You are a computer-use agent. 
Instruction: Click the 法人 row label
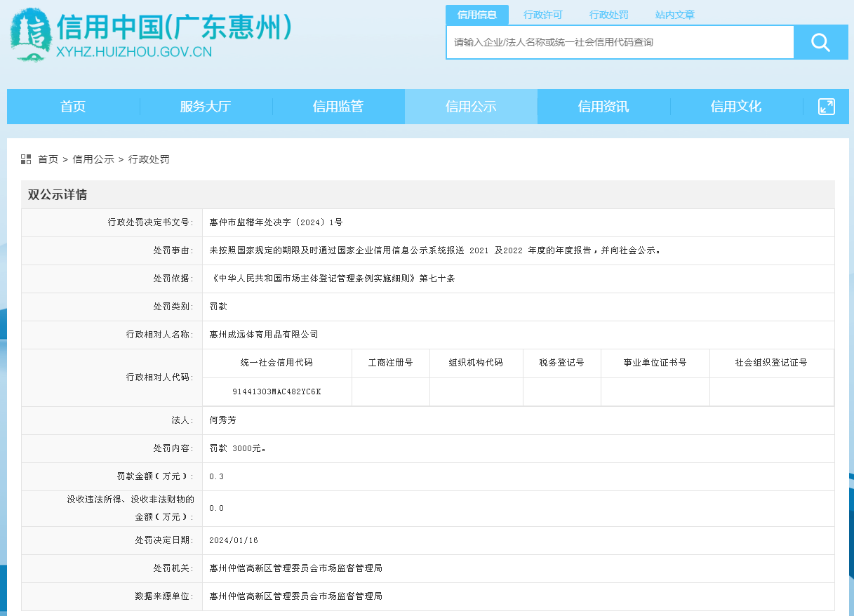pyautogui.click(x=182, y=420)
